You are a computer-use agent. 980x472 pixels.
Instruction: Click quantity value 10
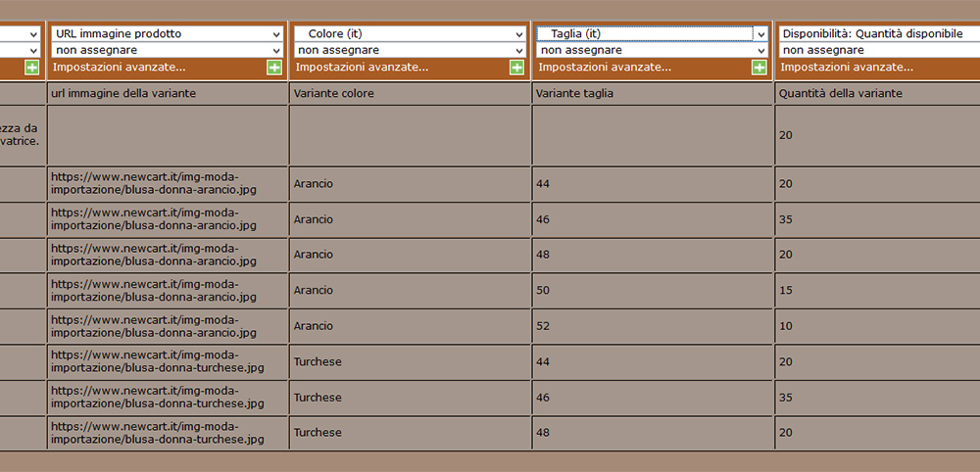point(786,326)
